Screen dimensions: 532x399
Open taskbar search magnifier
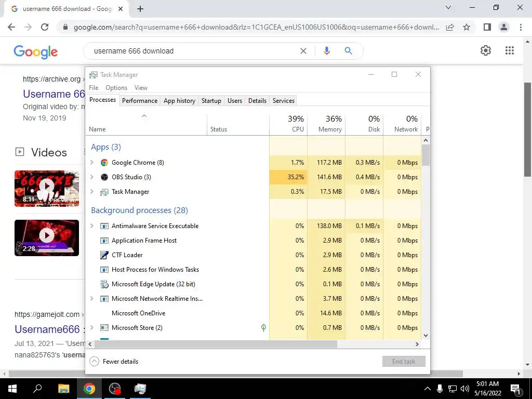click(37, 389)
